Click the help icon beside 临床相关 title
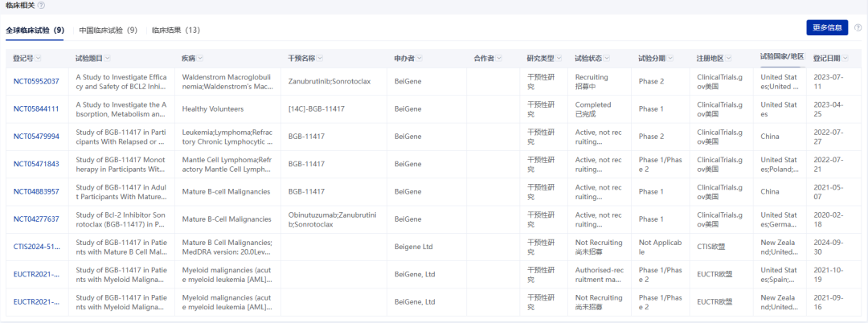 pos(42,6)
